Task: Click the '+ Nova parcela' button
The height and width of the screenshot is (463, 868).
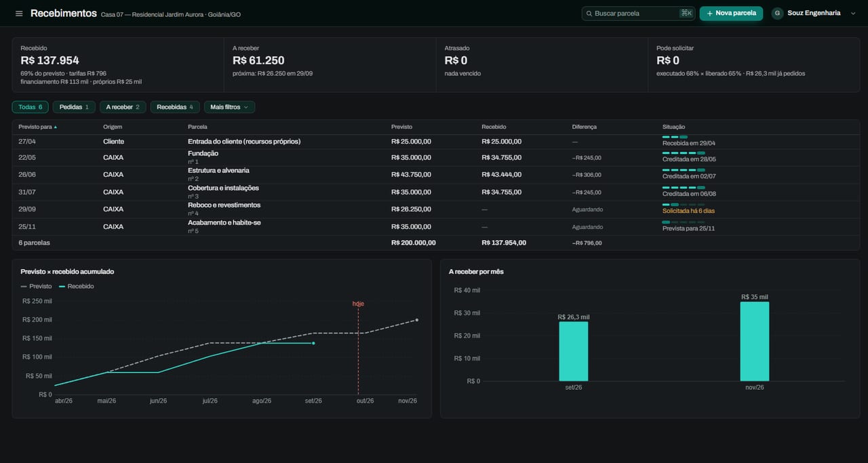Action: pos(731,14)
